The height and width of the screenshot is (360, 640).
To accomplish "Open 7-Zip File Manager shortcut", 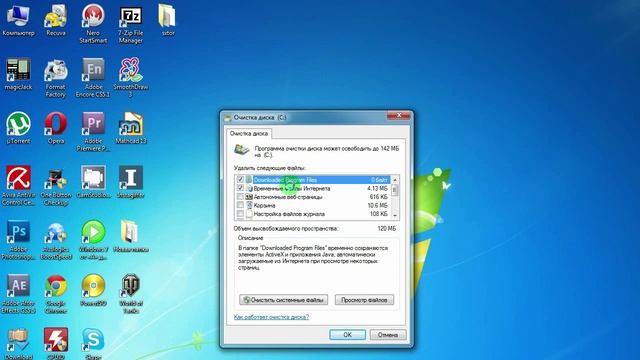I will tap(131, 24).
